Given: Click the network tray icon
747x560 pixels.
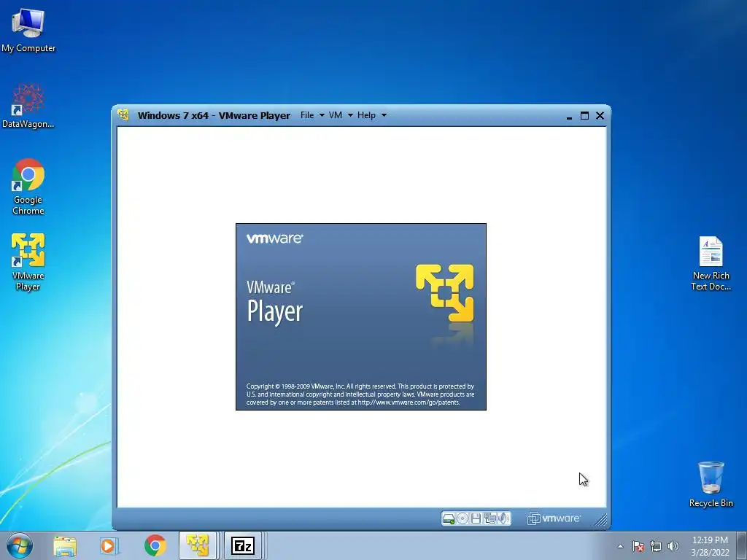Looking at the screenshot, I should (656, 546).
